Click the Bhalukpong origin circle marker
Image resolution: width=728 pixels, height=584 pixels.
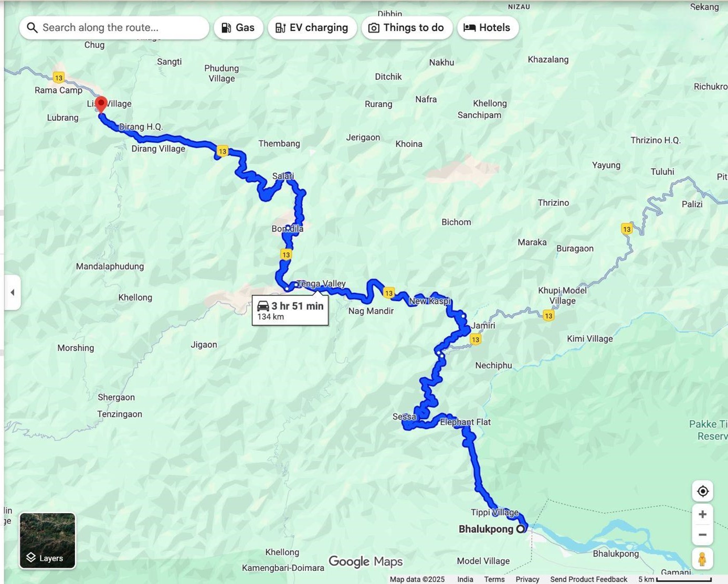521,529
